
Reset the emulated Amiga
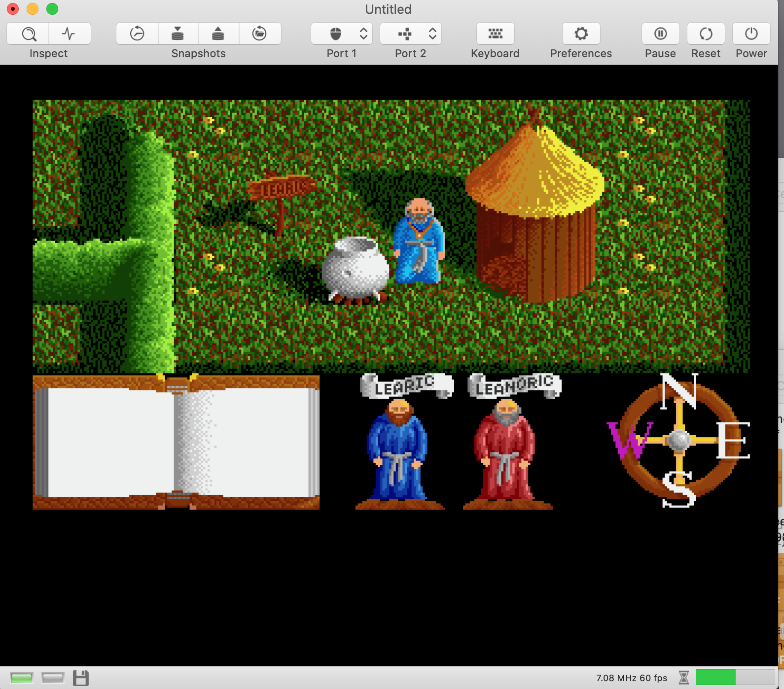pyautogui.click(x=706, y=34)
